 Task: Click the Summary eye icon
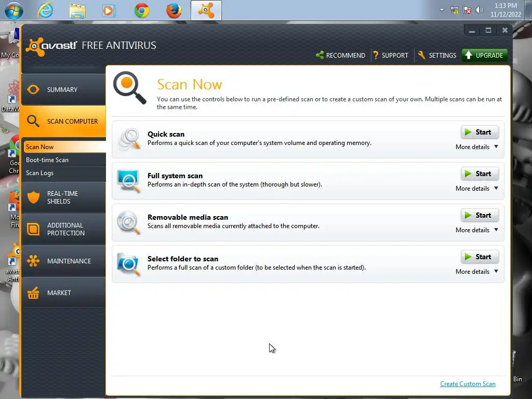(x=33, y=89)
